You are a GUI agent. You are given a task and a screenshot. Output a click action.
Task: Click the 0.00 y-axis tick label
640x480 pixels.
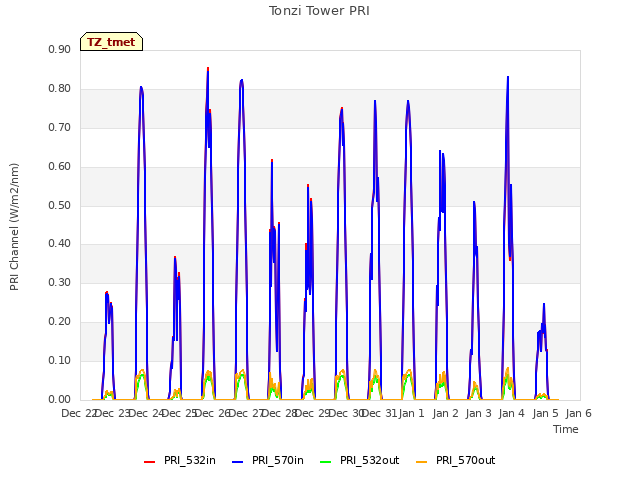click(x=60, y=400)
